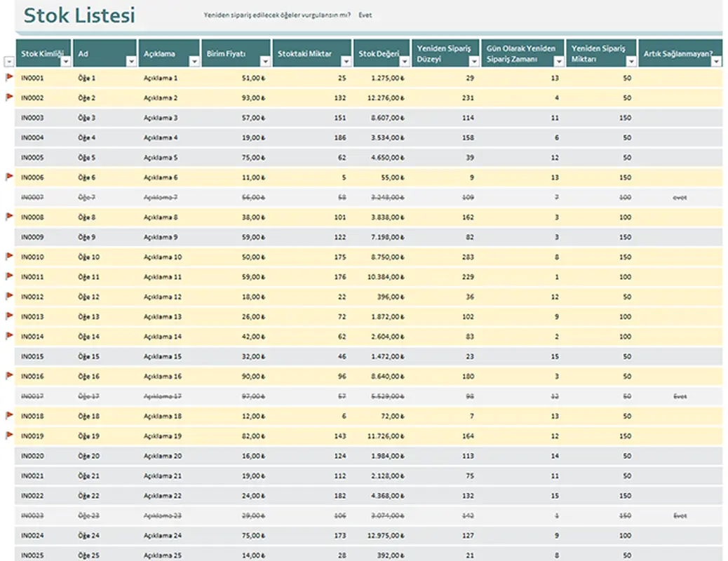
Task: Select the flag icon on row IN0008
Action: coord(10,217)
